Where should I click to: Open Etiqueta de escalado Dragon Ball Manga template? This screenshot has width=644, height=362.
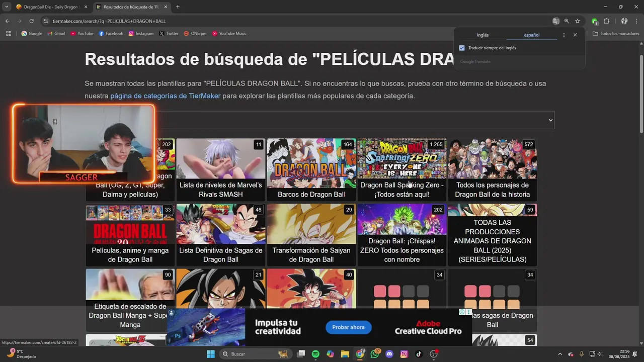(x=130, y=300)
